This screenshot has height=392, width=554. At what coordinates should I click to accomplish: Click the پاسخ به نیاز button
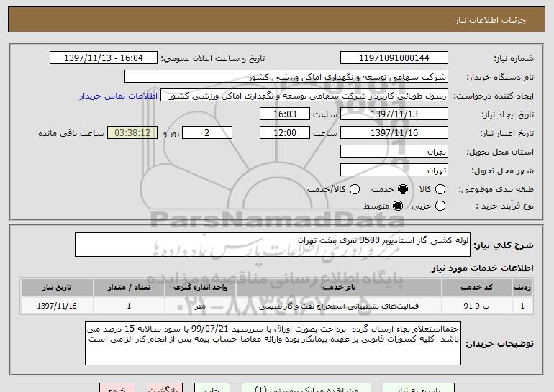[419, 388]
